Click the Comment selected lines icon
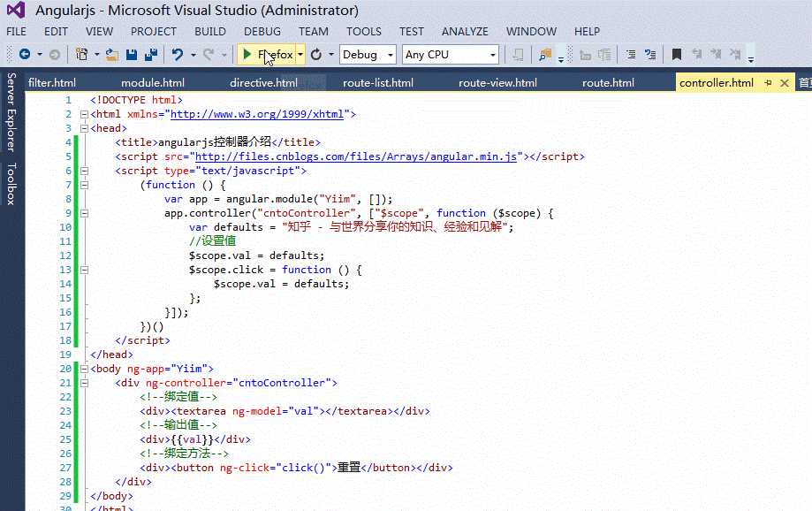Screen dimensions: 812x511 pos(630,54)
